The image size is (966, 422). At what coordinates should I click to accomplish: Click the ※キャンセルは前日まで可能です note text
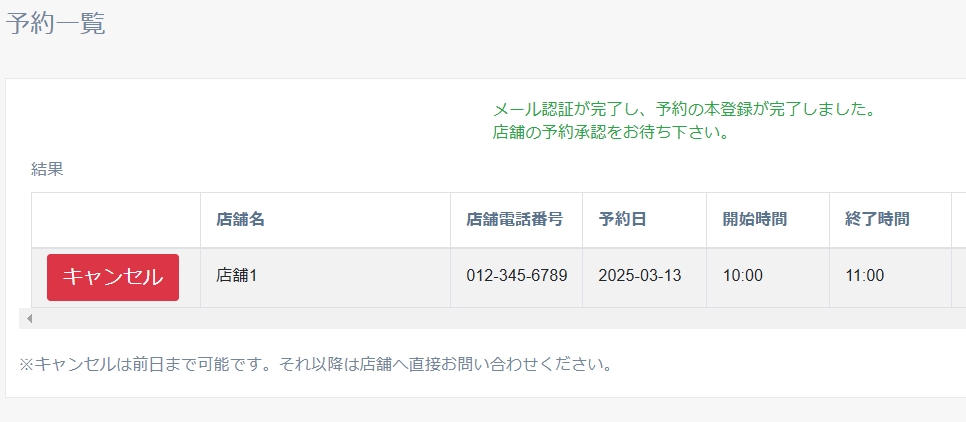coord(315,363)
